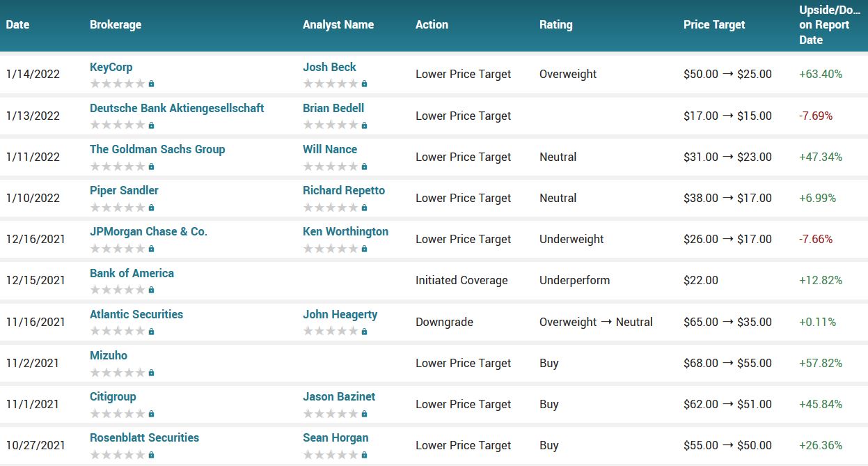Image resolution: width=868 pixels, height=466 pixels.
Task: Select the 1/14/2022 date cell
Action: click(x=33, y=74)
